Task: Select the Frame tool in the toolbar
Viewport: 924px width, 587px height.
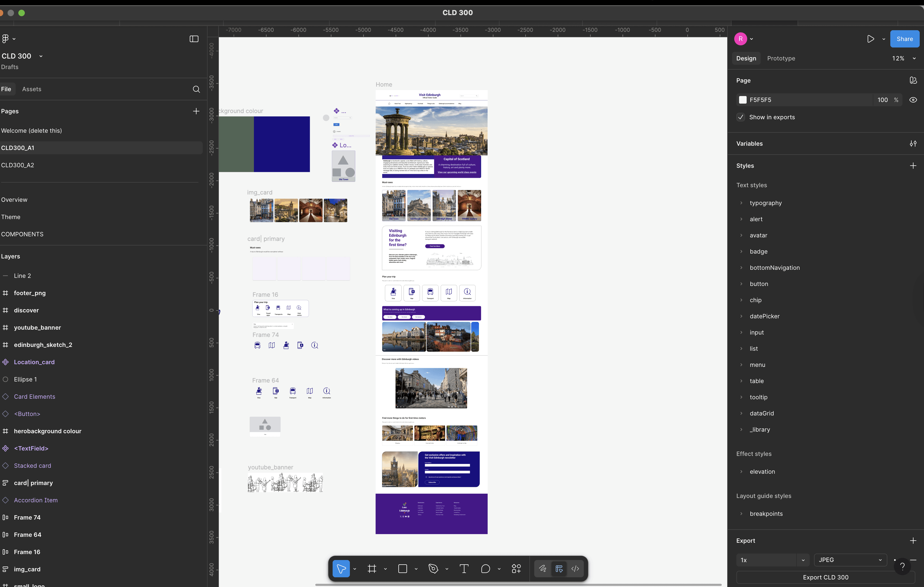Action: tap(371, 569)
